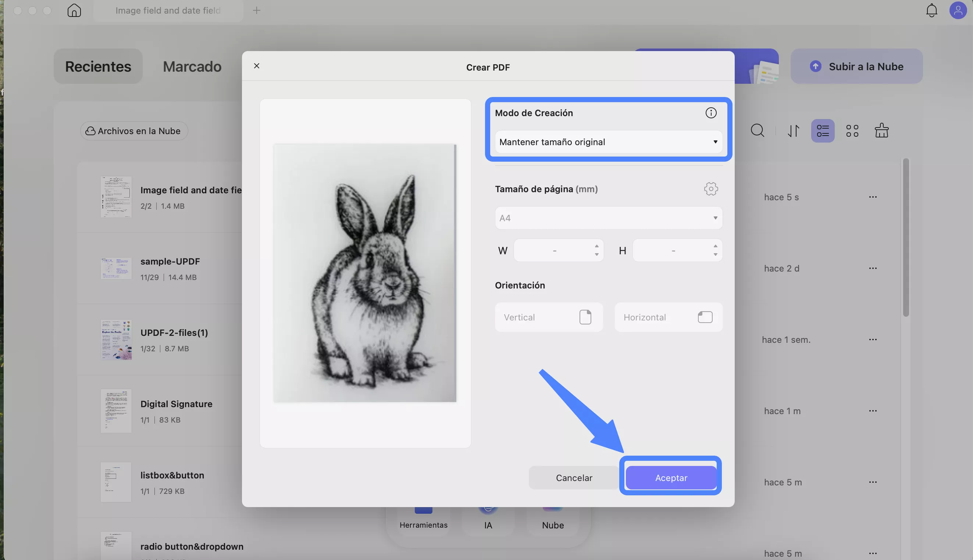The height and width of the screenshot is (560, 973).
Task: Click the rabbit image preview thumbnail
Action: [x=364, y=273]
